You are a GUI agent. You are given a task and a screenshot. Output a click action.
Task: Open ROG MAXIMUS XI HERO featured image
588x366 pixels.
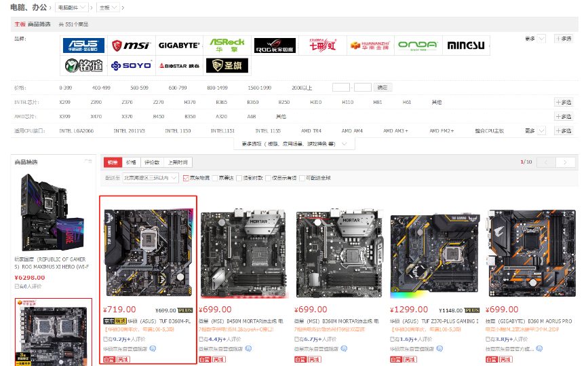point(52,213)
